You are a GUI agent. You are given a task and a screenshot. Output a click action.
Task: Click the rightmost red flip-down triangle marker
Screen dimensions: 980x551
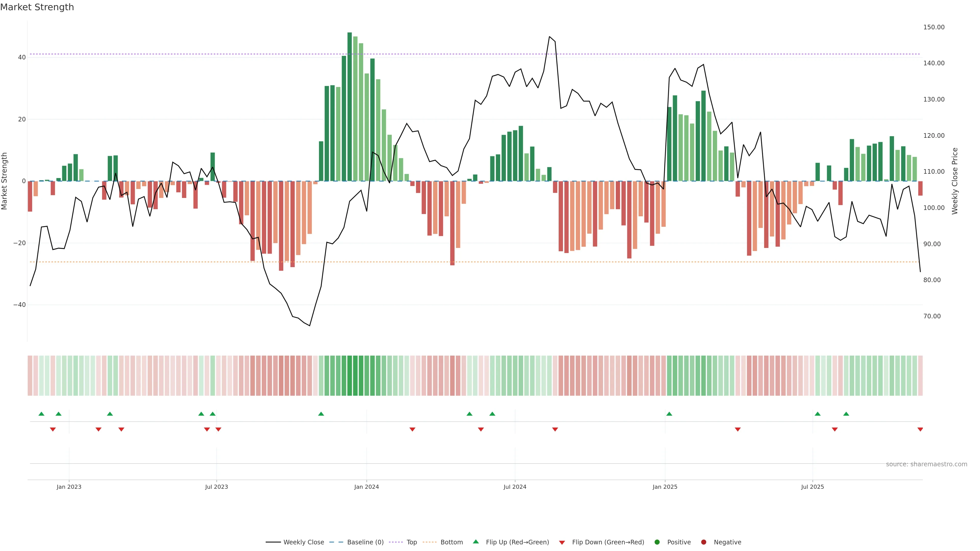pyautogui.click(x=920, y=429)
